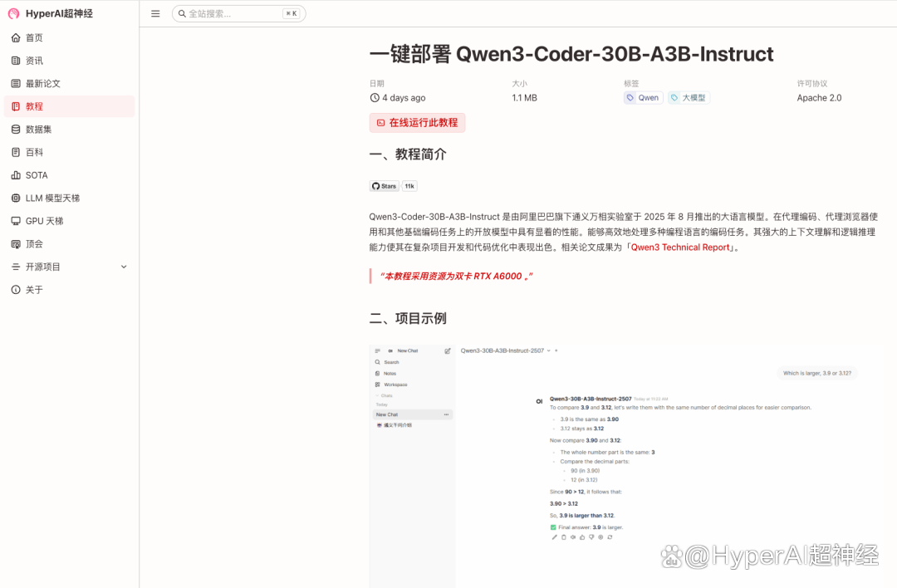The height and width of the screenshot is (588, 897).
Task: Open GPU 天梯 ranking page
Action: 44,221
